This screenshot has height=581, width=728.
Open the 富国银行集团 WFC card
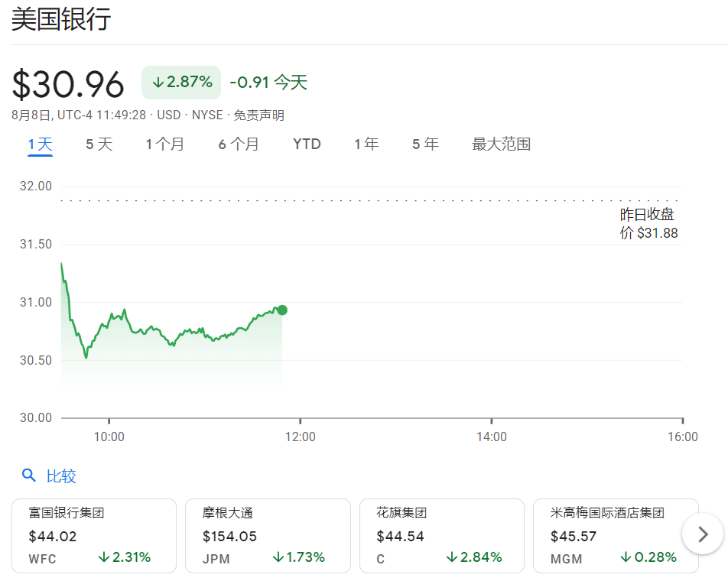(94, 535)
